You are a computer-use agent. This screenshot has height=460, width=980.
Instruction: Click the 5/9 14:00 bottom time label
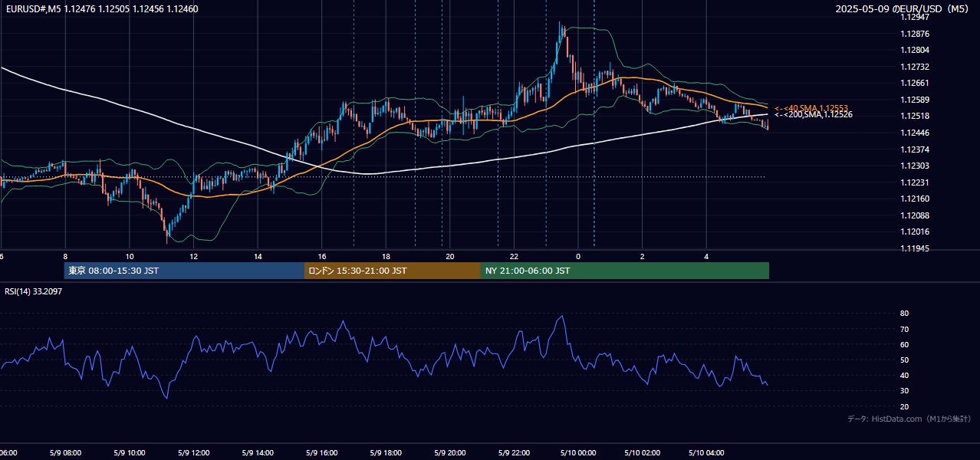click(x=258, y=452)
